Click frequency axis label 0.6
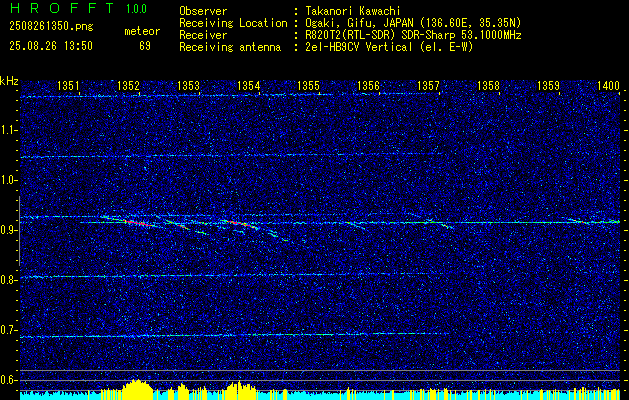The height and width of the screenshot is (400, 629). point(8,380)
